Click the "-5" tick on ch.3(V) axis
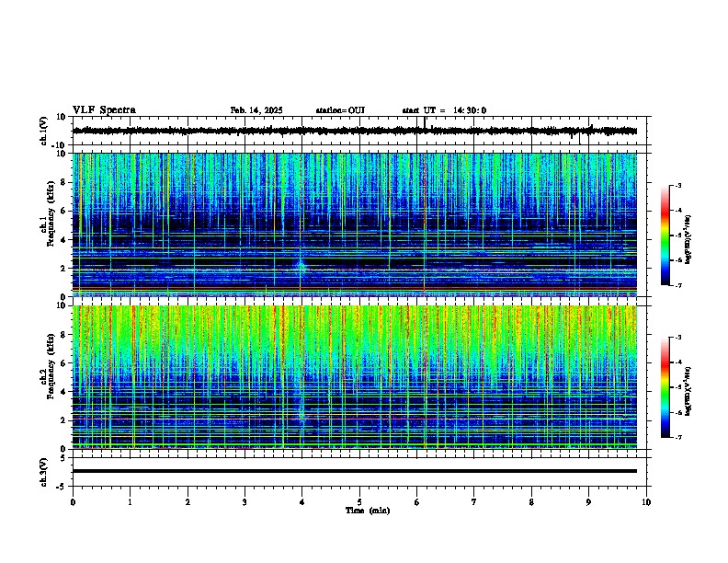This screenshot has width=728, height=563. [x=63, y=487]
